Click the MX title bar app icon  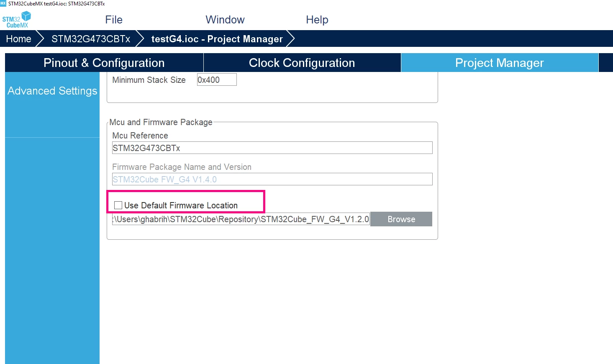[3, 3]
